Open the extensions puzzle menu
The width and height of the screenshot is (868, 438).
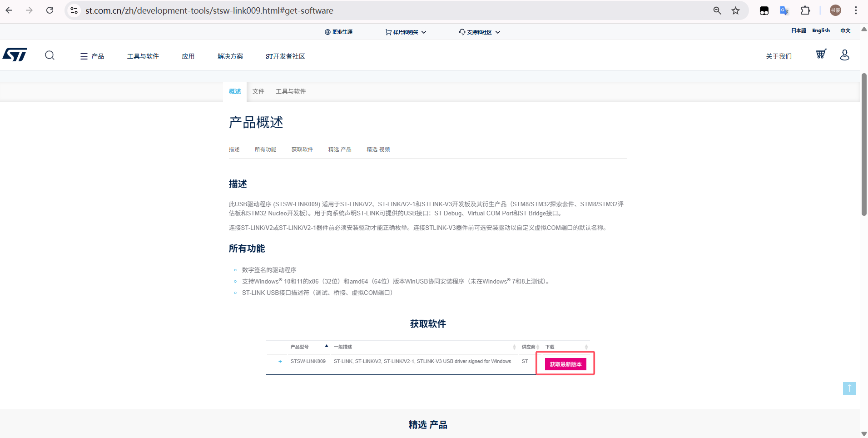805,10
